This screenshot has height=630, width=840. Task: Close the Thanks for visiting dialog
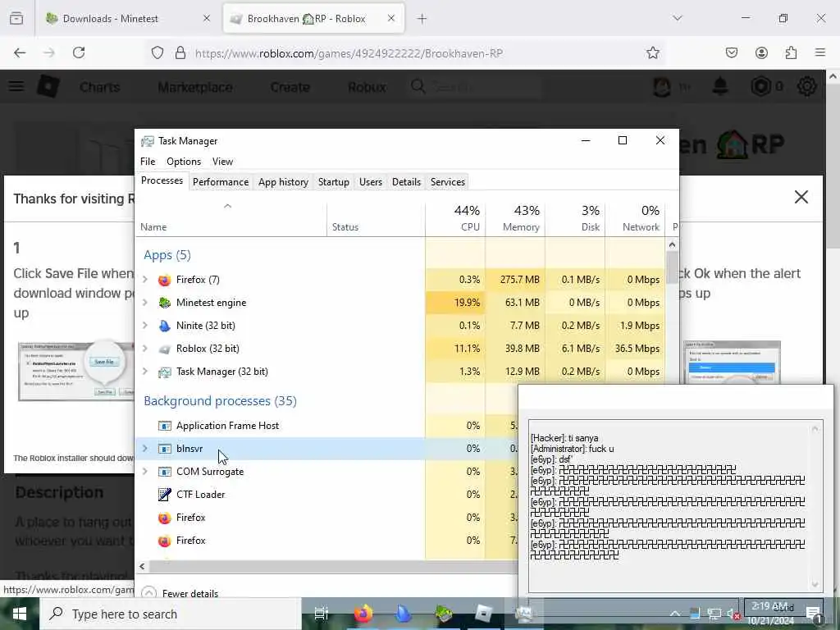(801, 197)
